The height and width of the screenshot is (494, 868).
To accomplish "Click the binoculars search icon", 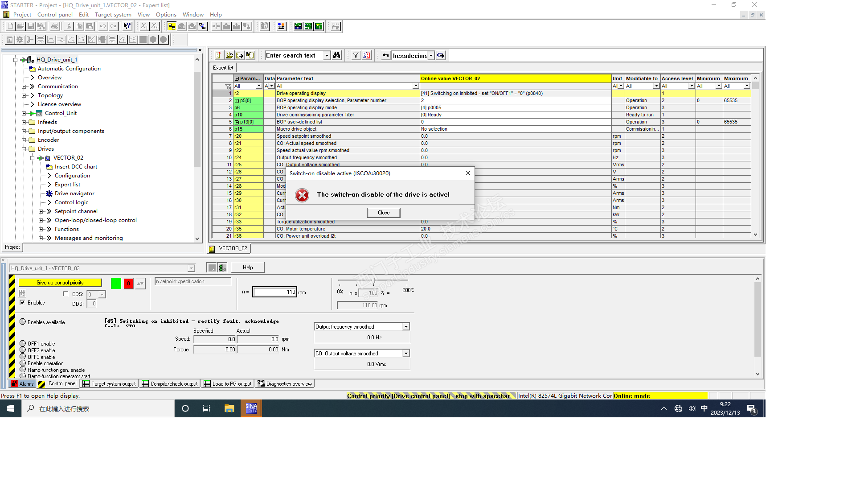I will tap(337, 55).
